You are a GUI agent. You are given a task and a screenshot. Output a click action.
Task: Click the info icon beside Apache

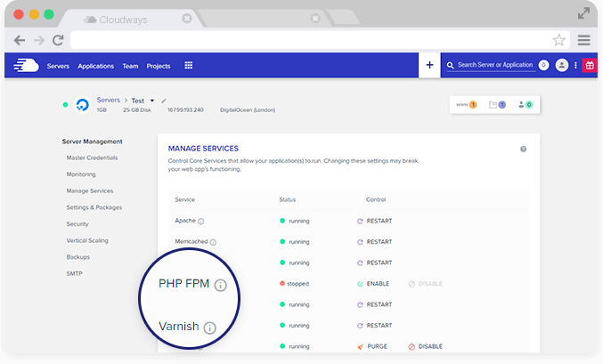(201, 222)
